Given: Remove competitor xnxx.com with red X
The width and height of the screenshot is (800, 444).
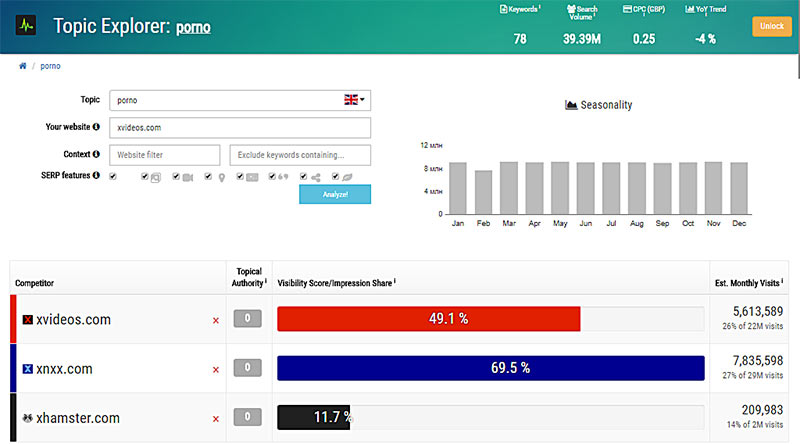Looking at the screenshot, I should pyautogui.click(x=216, y=369).
